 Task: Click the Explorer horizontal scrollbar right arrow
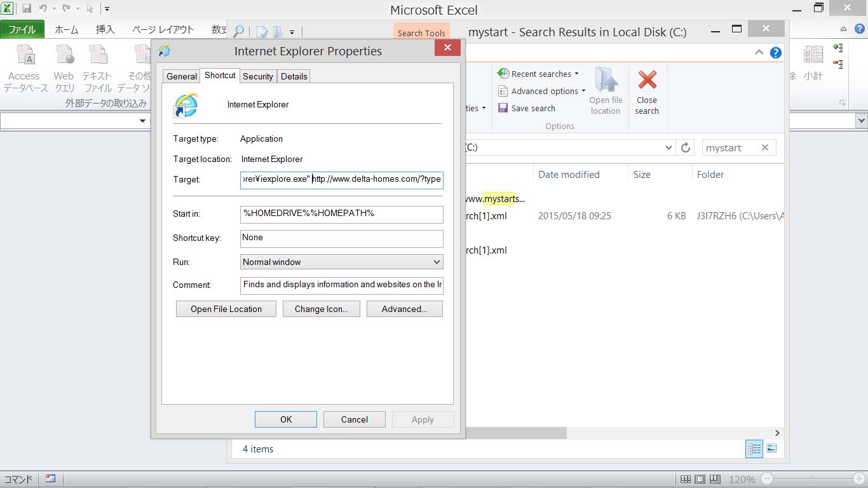click(776, 433)
